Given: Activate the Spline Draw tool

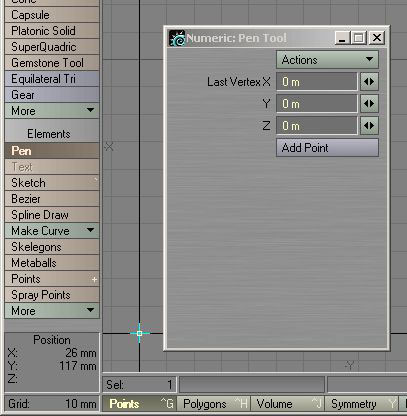Looking at the screenshot, I should pyautogui.click(x=52, y=215).
